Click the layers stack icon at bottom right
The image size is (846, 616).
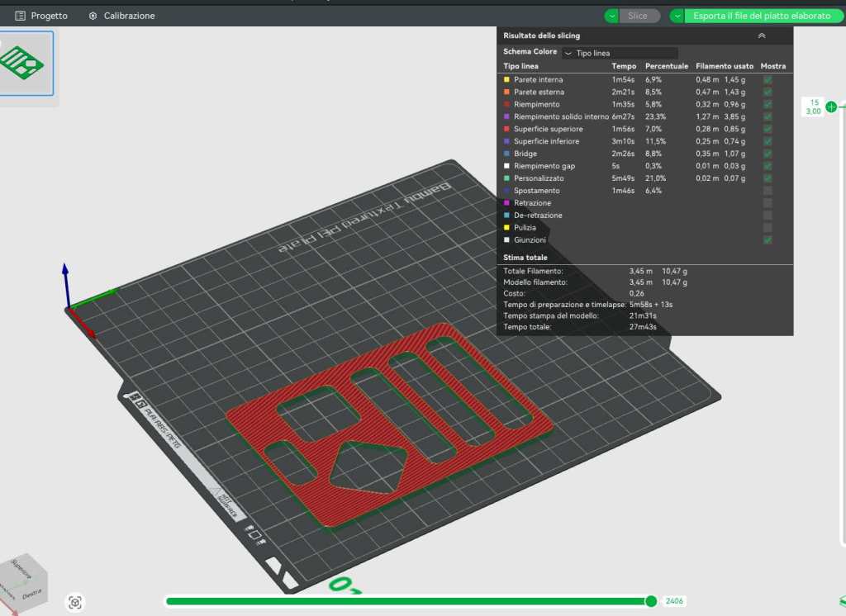coord(841,602)
